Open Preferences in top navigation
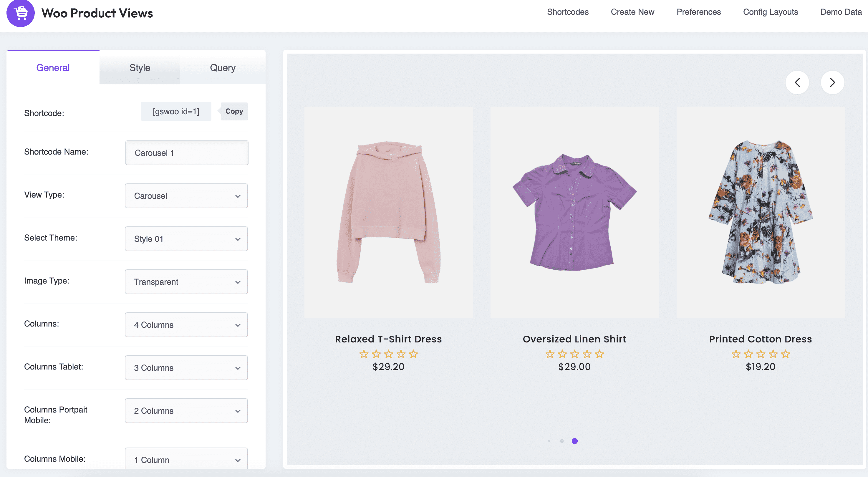This screenshot has width=868, height=477. tap(698, 12)
